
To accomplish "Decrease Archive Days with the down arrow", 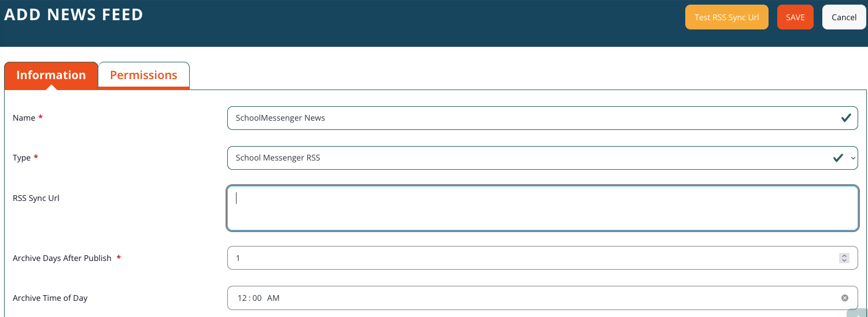I will tap(844, 261).
